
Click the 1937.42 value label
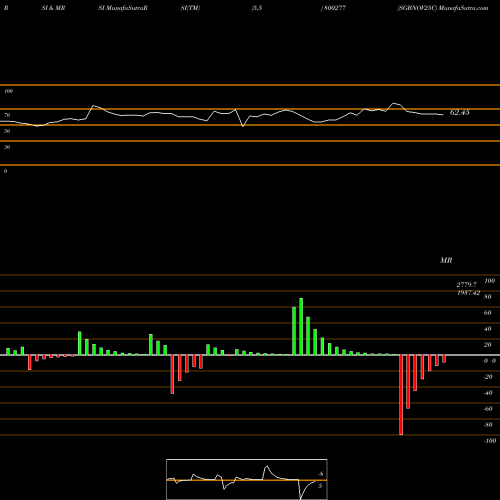click(x=469, y=293)
